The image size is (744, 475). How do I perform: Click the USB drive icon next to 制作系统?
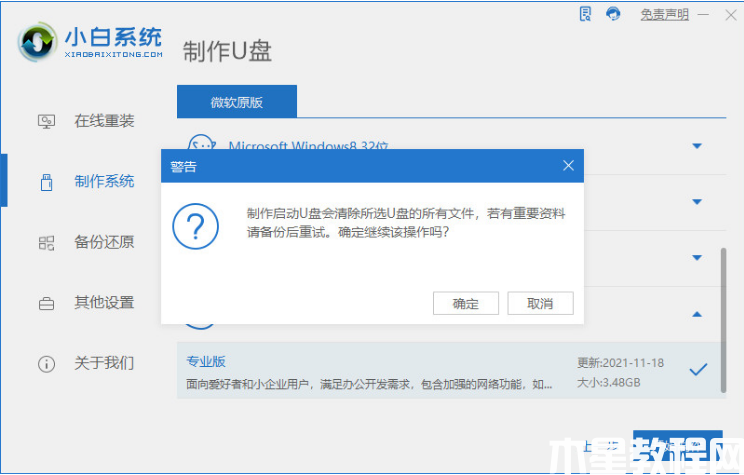46,182
